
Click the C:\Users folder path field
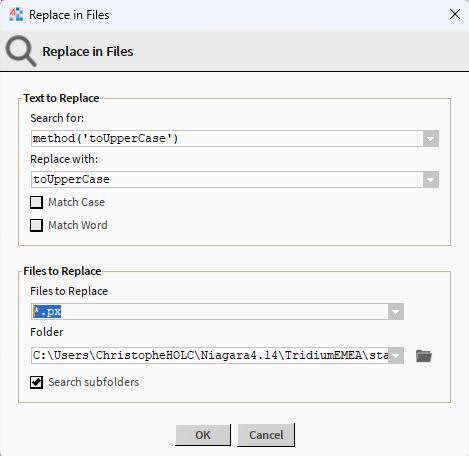[210, 355]
